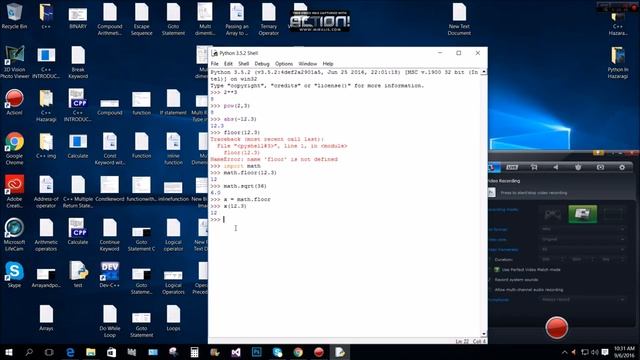Select the Address-of operator desktop file
Viewport: 640px width, 360px height.
[x=46, y=192]
